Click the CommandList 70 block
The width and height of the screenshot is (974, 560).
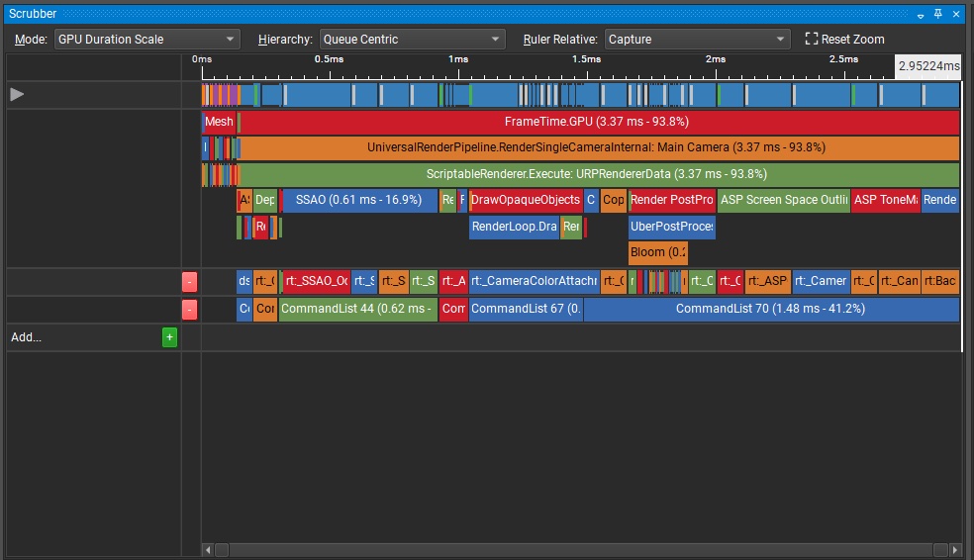coord(770,309)
